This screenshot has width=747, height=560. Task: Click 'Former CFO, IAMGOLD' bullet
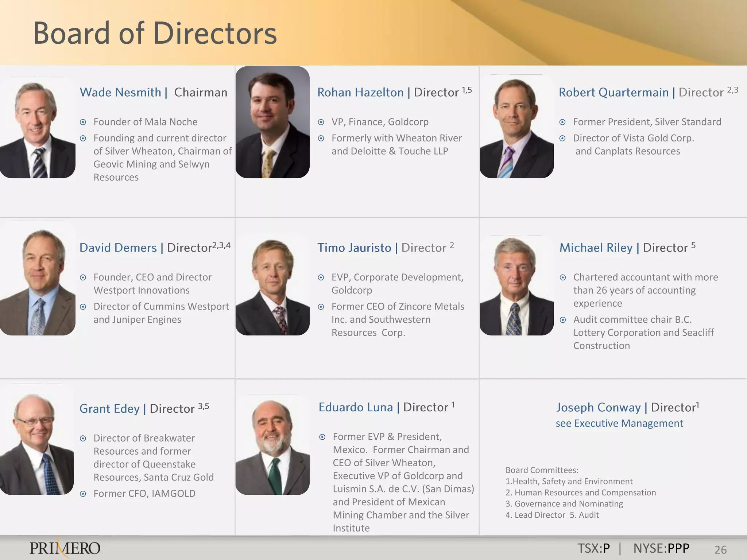144,494
